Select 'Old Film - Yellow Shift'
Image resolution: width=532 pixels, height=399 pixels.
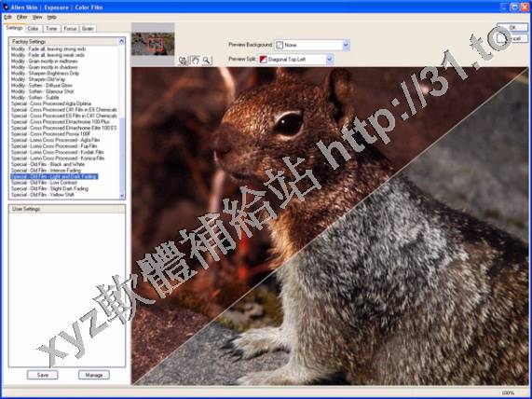tap(43, 195)
